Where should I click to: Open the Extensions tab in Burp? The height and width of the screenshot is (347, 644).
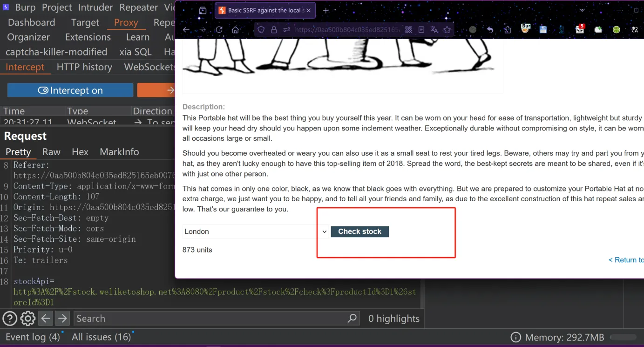(x=88, y=37)
